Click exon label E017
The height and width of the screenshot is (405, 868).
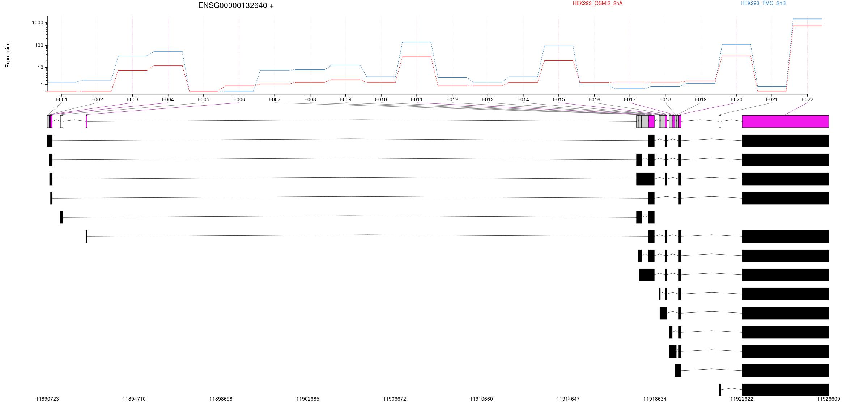pos(630,99)
